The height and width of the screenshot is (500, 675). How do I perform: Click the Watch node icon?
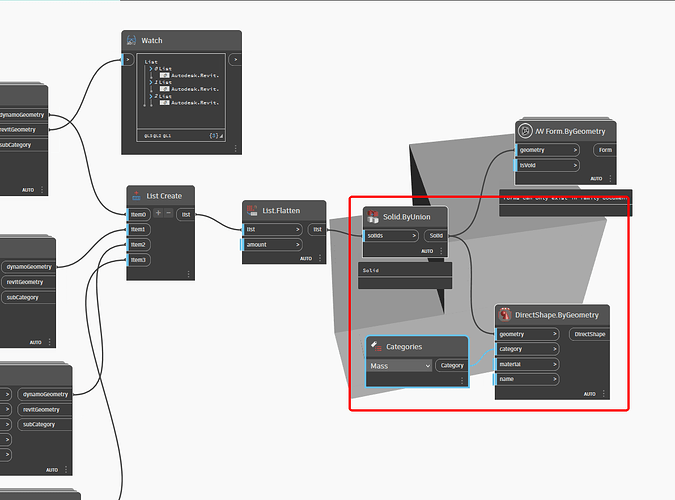point(131,40)
